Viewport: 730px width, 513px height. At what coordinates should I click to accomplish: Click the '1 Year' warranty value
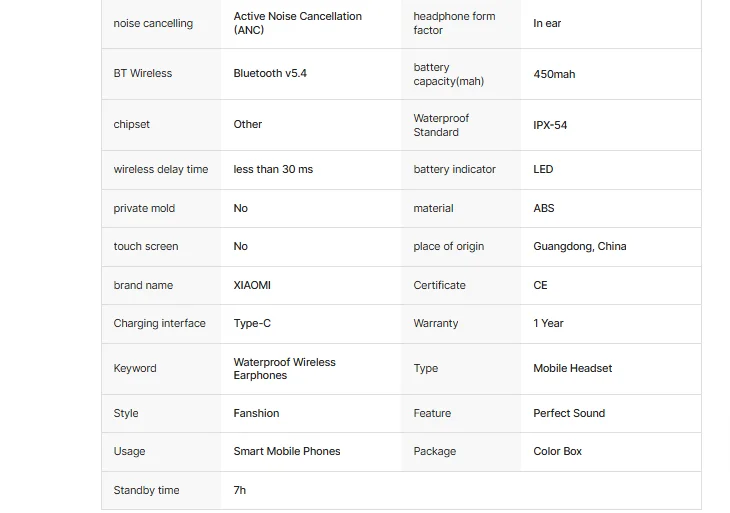pyautogui.click(x=548, y=323)
